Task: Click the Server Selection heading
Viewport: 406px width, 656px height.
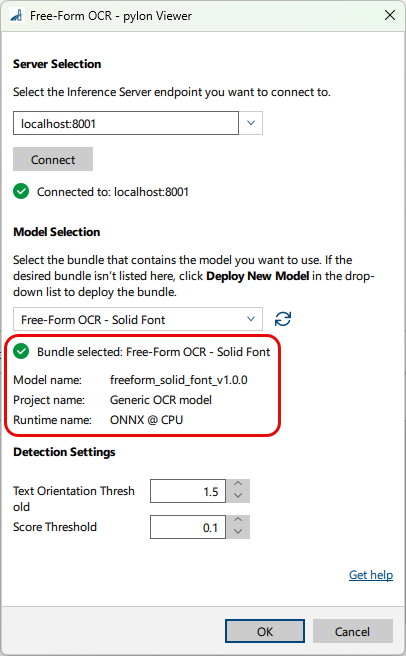Action: pyautogui.click(x=57, y=64)
